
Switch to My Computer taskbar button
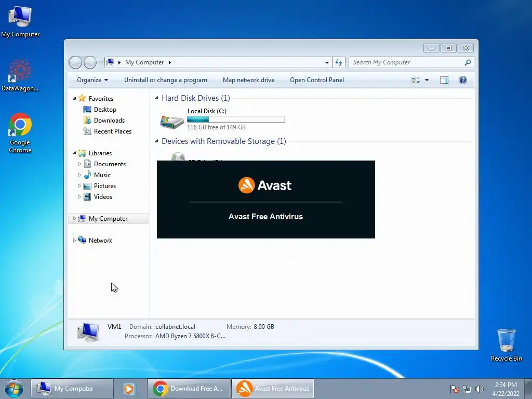pos(72,389)
